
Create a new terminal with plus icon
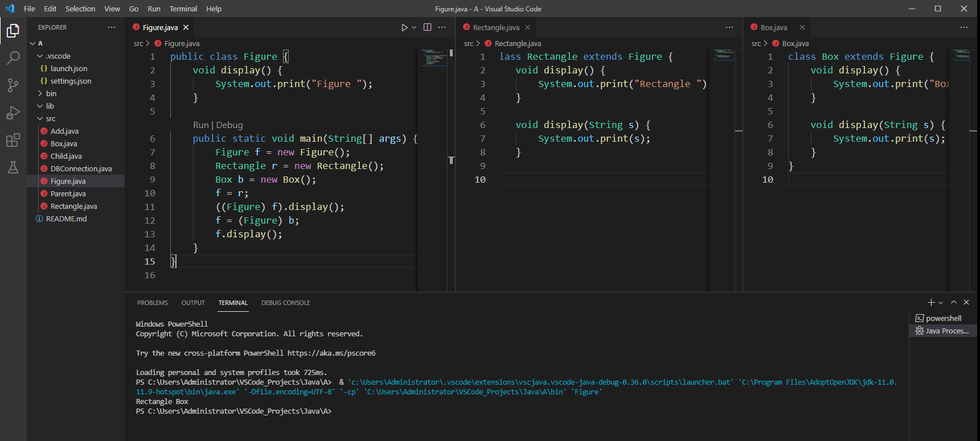(x=931, y=303)
